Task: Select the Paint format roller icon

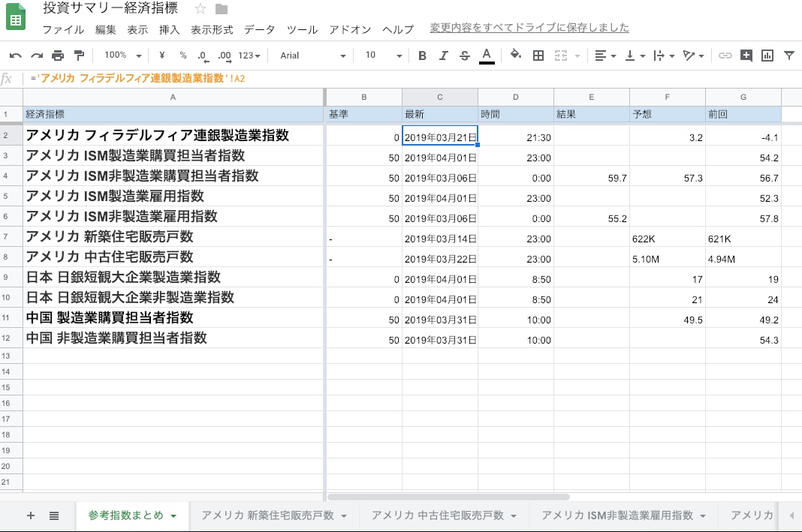Action: [79, 56]
